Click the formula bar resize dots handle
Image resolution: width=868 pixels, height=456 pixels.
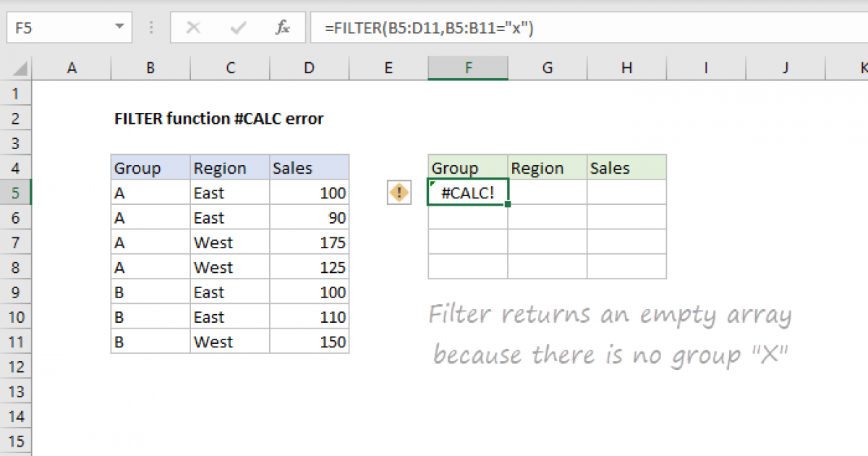(152, 28)
